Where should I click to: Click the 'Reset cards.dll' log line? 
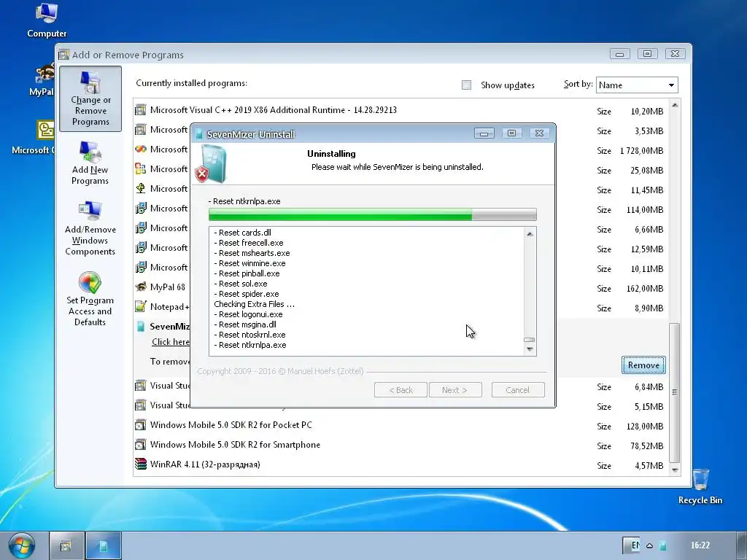(242, 233)
